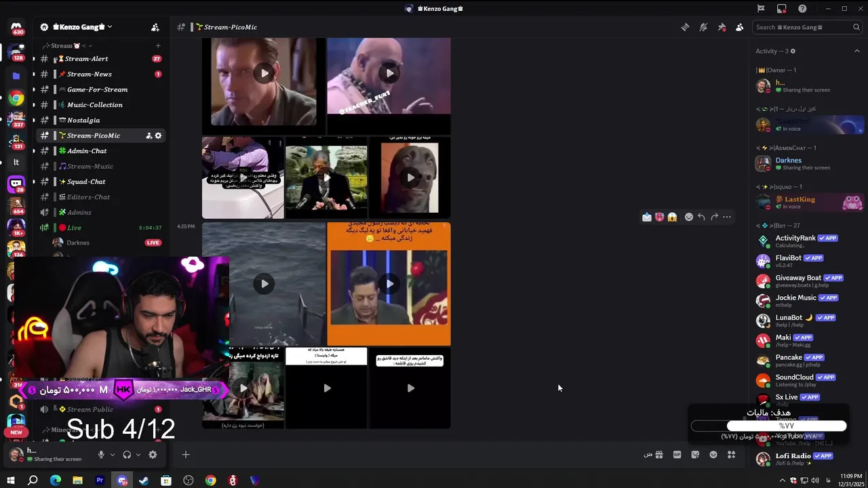Click the screaming face quick reaction
The image size is (868, 488).
click(x=672, y=217)
